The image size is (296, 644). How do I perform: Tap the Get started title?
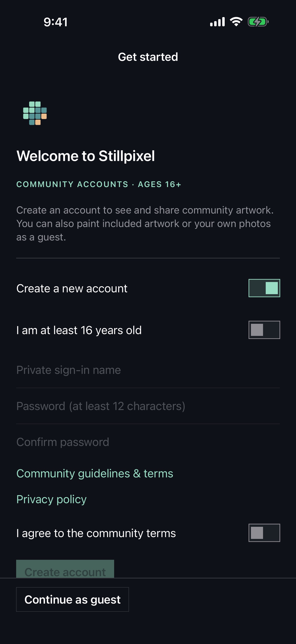148,57
